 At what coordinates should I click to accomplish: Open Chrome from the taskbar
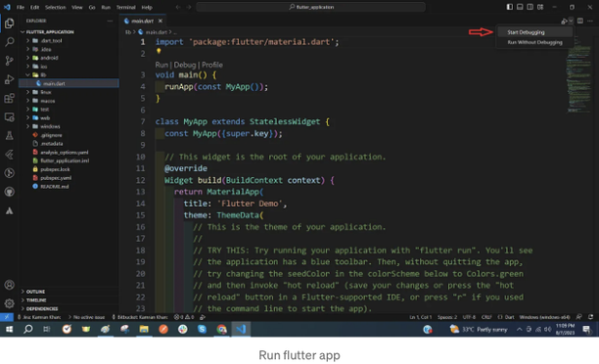[221, 329]
